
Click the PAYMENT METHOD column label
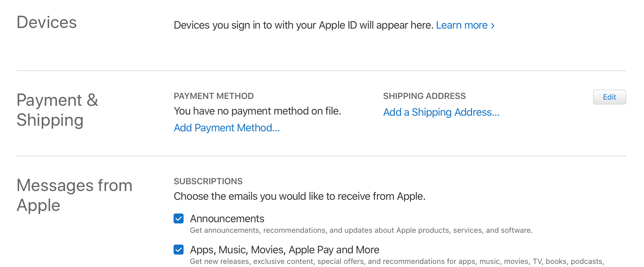[214, 96]
